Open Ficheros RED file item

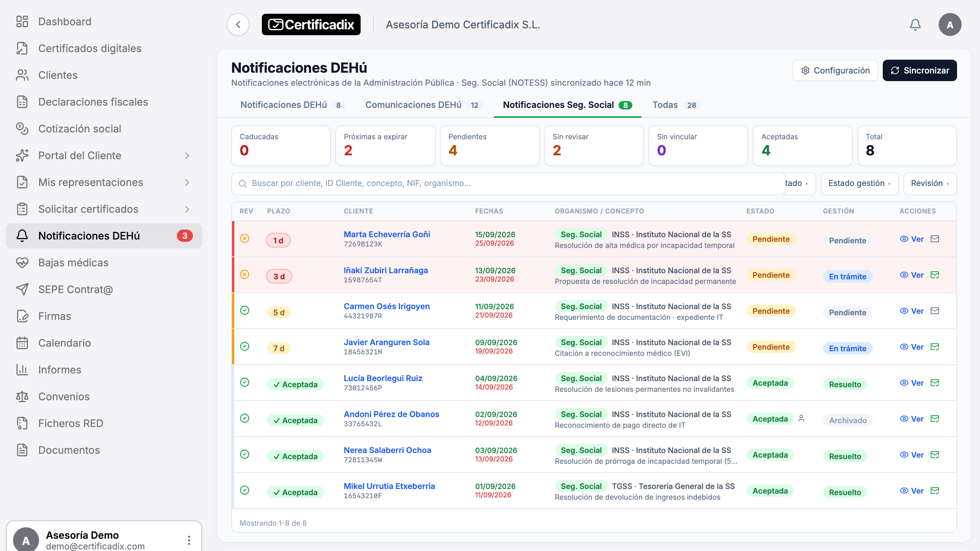[x=104, y=423]
